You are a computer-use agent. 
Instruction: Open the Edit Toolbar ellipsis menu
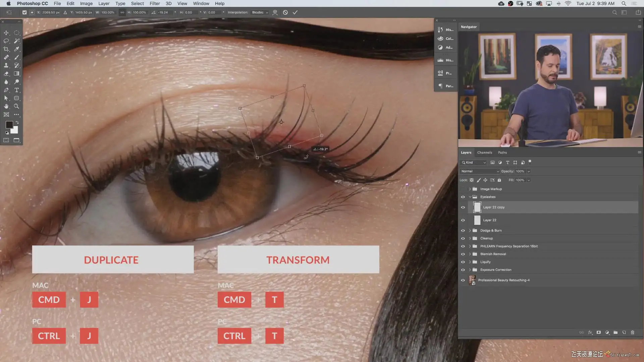tap(16, 114)
